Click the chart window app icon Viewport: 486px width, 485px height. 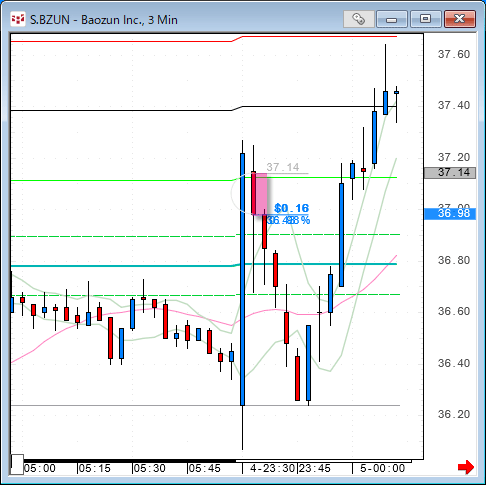click(x=17, y=19)
